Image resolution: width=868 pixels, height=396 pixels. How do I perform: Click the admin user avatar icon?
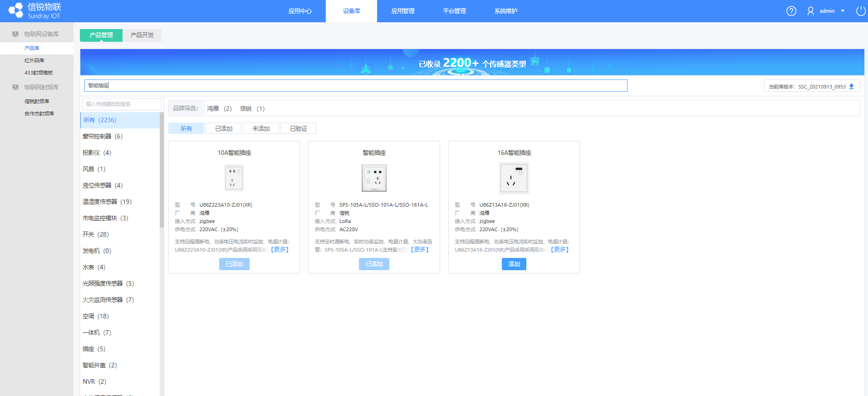810,11
